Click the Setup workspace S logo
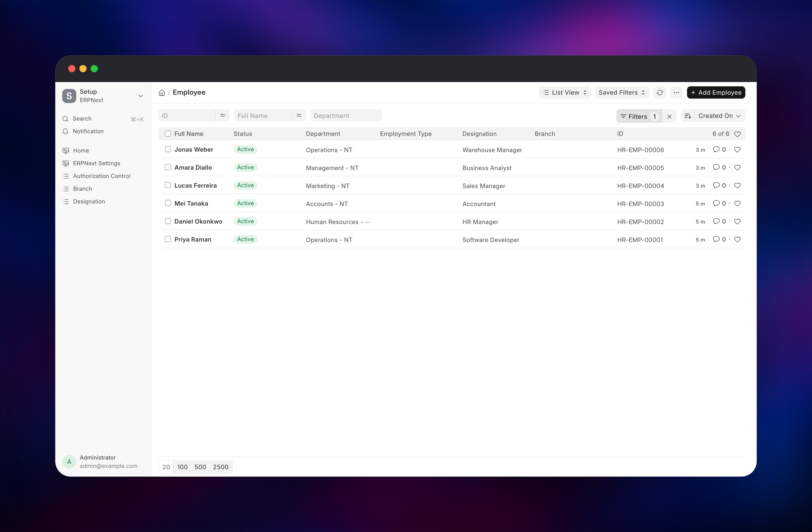The image size is (812, 532). (x=69, y=96)
